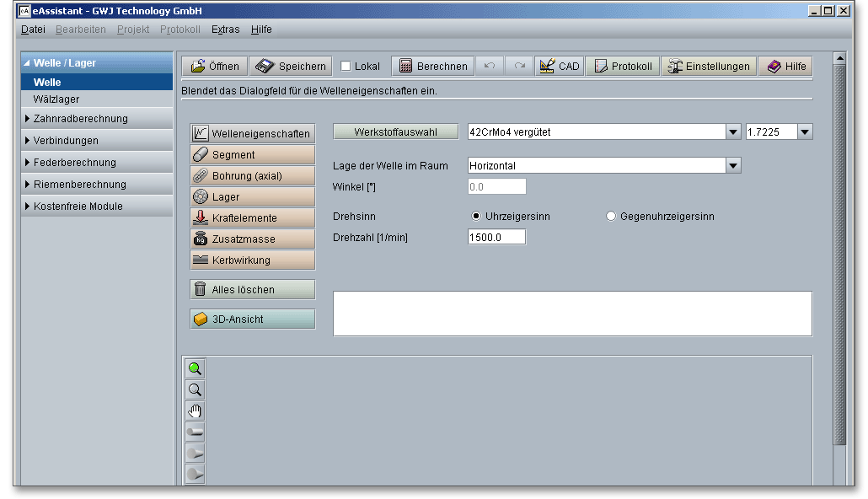
Task: Open the Datei menu
Action: [33, 30]
